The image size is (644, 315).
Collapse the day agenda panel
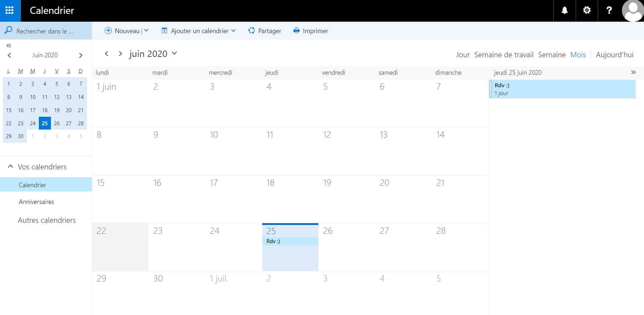coord(633,72)
